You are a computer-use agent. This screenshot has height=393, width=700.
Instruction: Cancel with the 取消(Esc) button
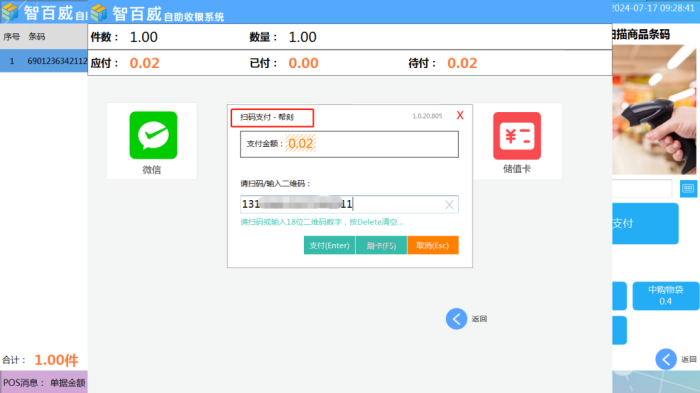433,245
